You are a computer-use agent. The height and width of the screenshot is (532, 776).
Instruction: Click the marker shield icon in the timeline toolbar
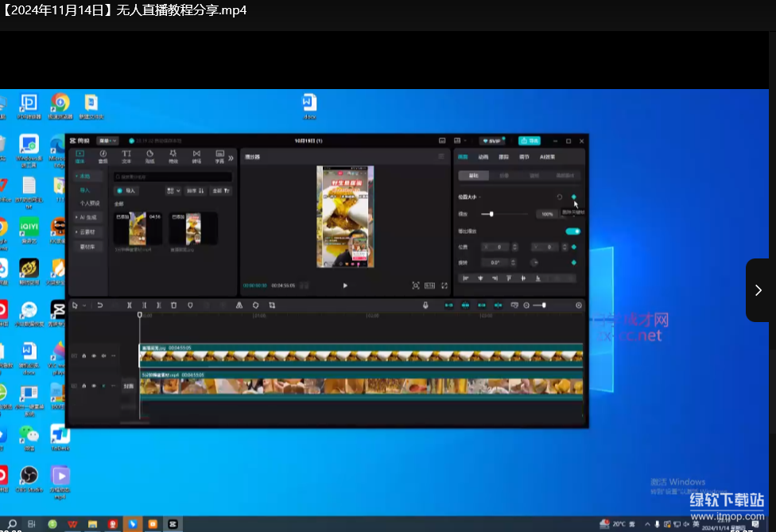[190, 305]
